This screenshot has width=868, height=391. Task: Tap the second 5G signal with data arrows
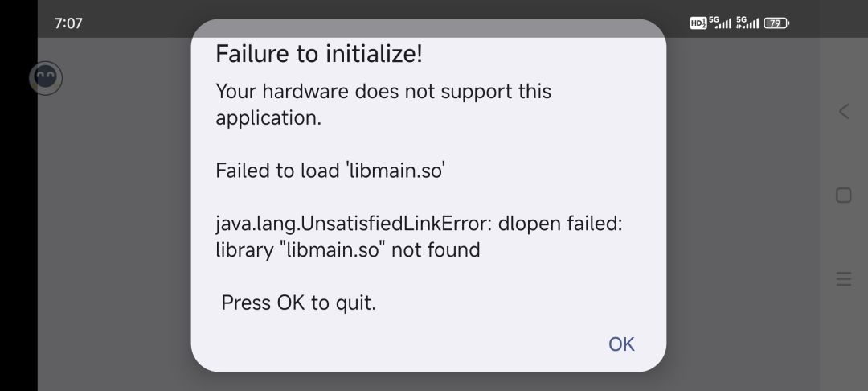pyautogui.click(x=748, y=23)
